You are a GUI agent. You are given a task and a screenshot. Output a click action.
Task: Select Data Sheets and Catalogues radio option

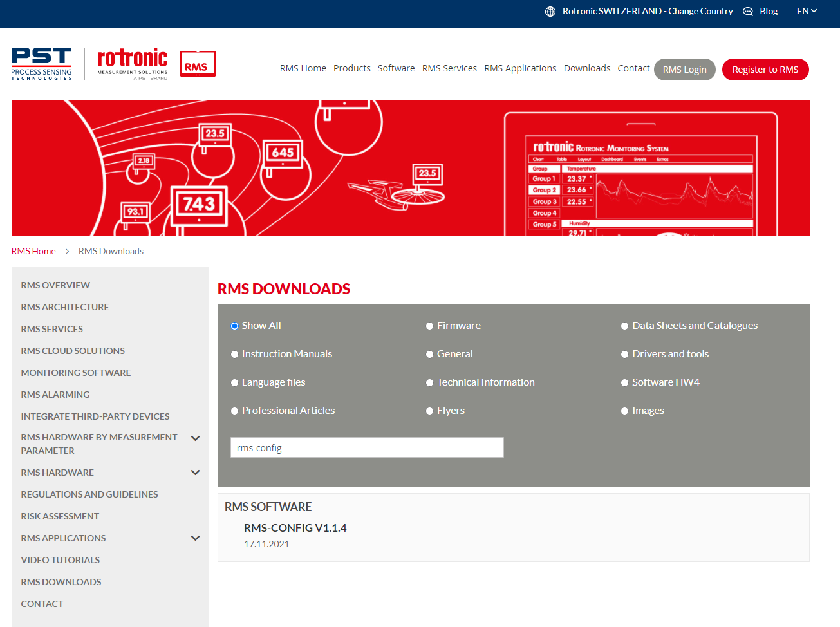pyautogui.click(x=624, y=326)
